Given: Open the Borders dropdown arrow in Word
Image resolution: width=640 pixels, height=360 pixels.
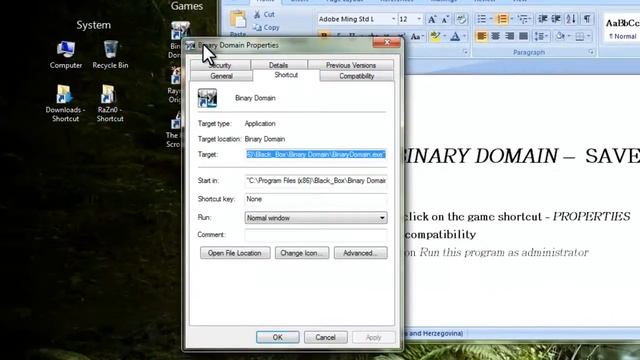Looking at the screenshot, I should (x=589, y=37).
